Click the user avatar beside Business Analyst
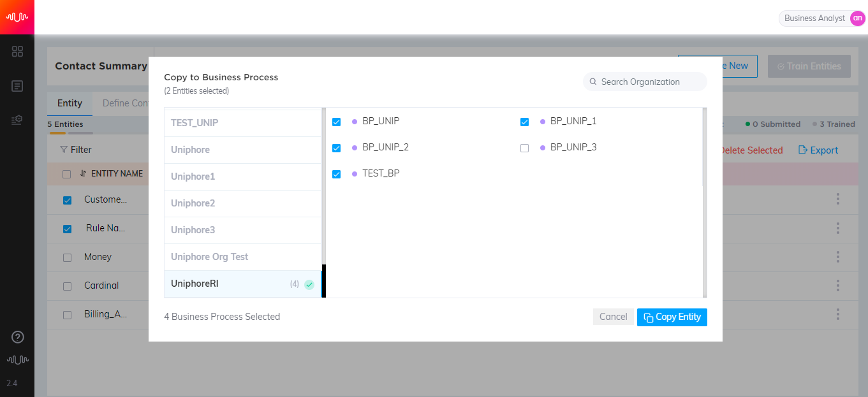 click(x=857, y=18)
